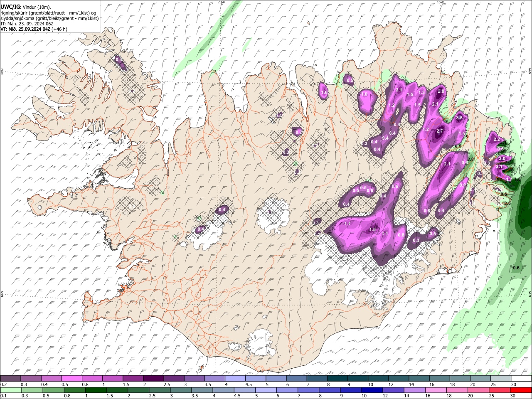
Task: Click the darkest purple 2–2.5 snow scale swatch
Action: (x=154, y=379)
